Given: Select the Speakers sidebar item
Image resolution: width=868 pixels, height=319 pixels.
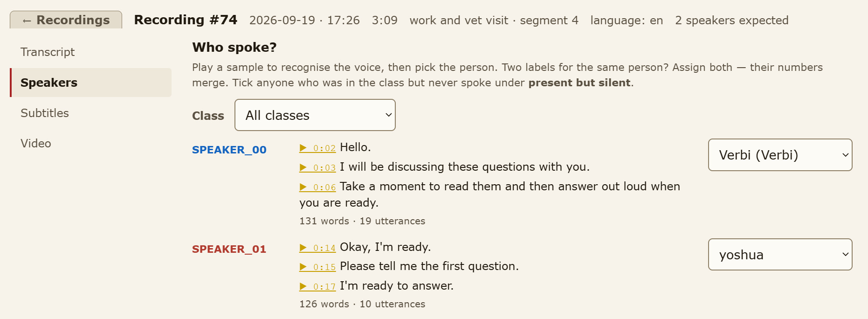Looking at the screenshot, I should point(91,83).
